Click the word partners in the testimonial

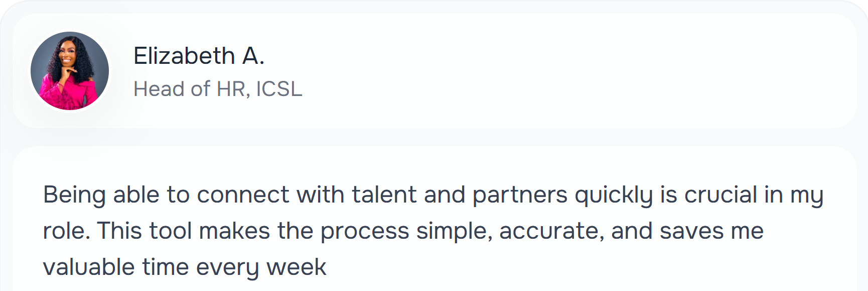click(520, 195)
